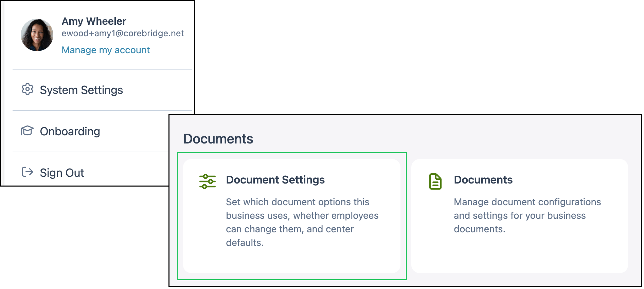Click the Documents file page icon
Viewport: 644px width, 289px height.
click(x=435, y=181)
